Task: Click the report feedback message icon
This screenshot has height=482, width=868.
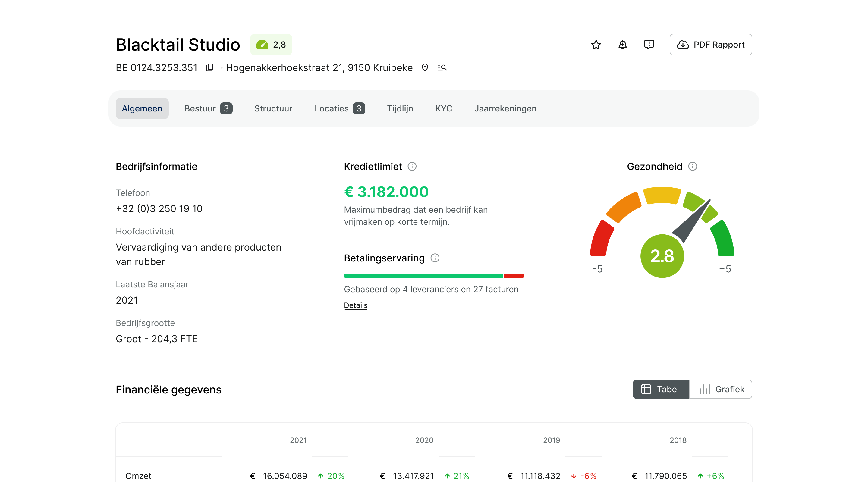Action: (649, 45)
